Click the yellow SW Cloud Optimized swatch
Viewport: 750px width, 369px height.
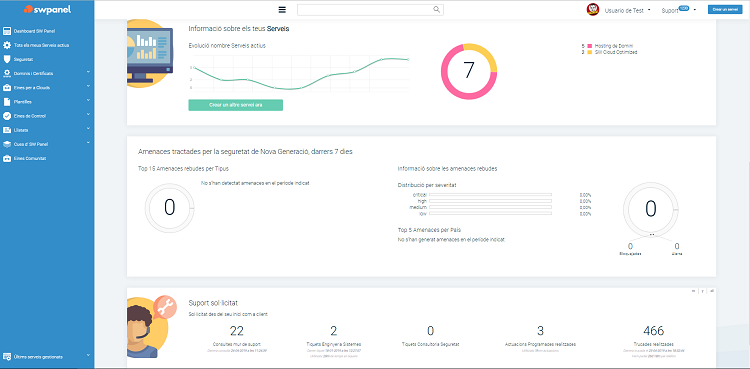pos(590,52)
